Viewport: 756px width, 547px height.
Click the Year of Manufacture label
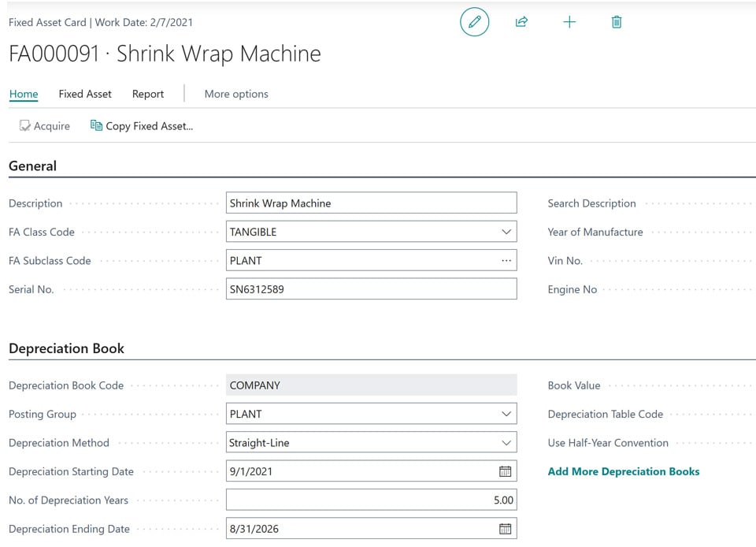coord(595,232)
